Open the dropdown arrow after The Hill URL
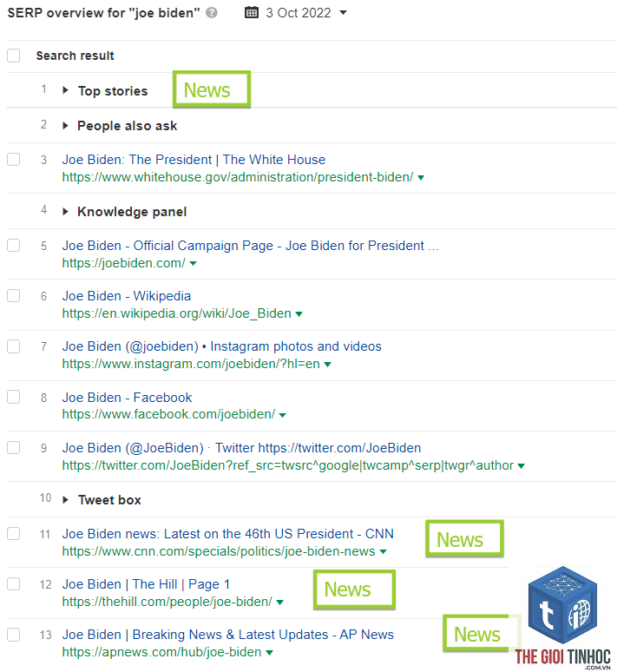 [x=279, y=603]
